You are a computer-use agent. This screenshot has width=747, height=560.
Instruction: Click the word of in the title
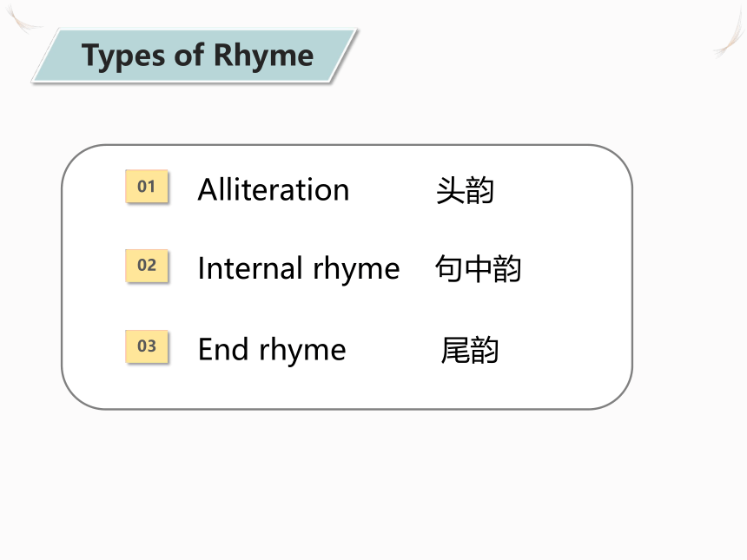[x=189, y=55]
